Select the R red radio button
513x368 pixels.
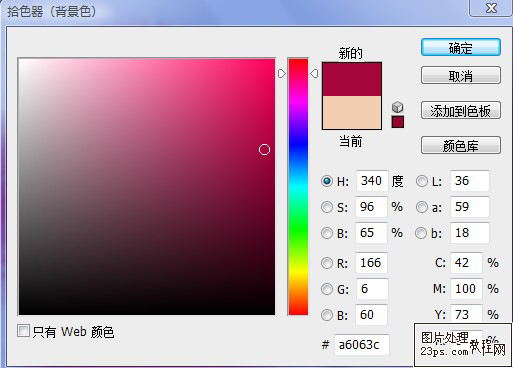click(327, 263)
